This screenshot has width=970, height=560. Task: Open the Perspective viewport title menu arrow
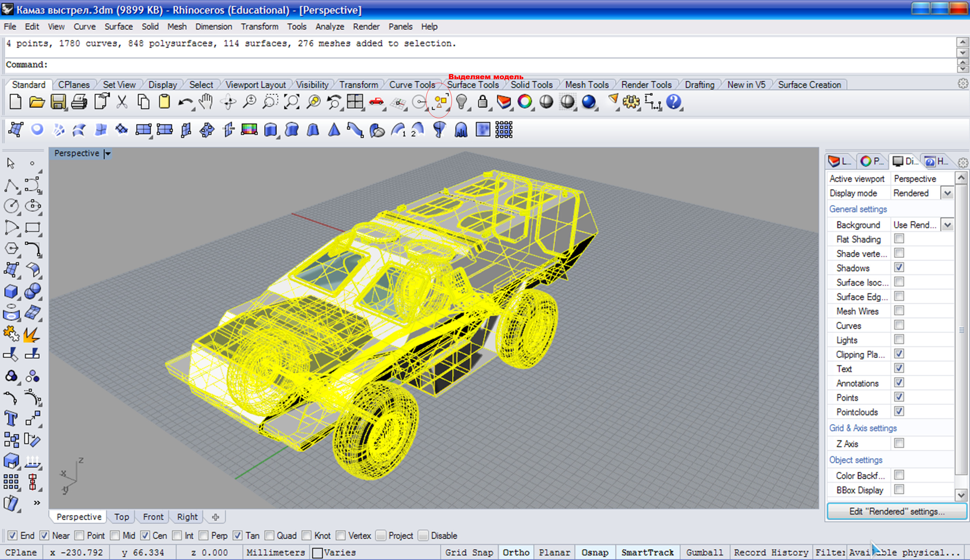coord(108,154)
